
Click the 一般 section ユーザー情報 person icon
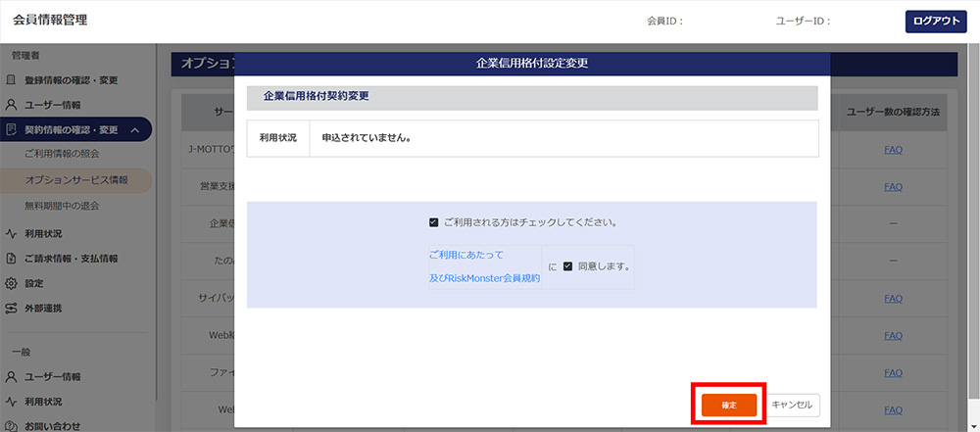(x=11, y=377)
